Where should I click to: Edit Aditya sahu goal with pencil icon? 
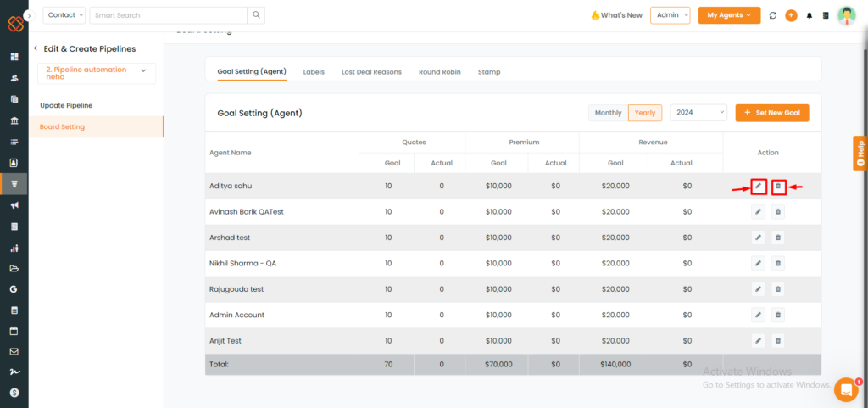pos(759,187)
